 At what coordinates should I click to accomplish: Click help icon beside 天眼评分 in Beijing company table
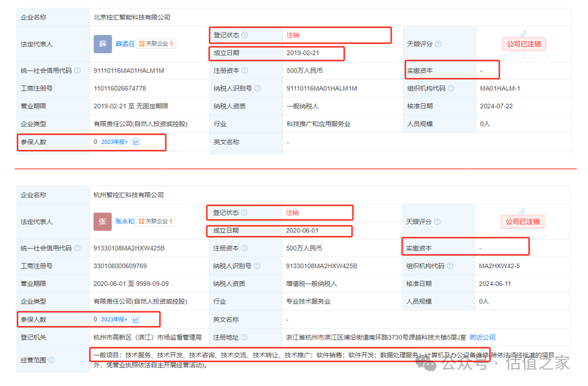pos(438,44)
